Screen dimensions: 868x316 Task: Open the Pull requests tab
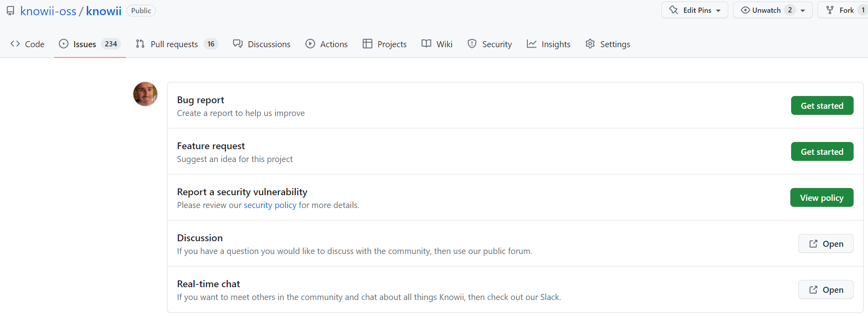(177, 44)
